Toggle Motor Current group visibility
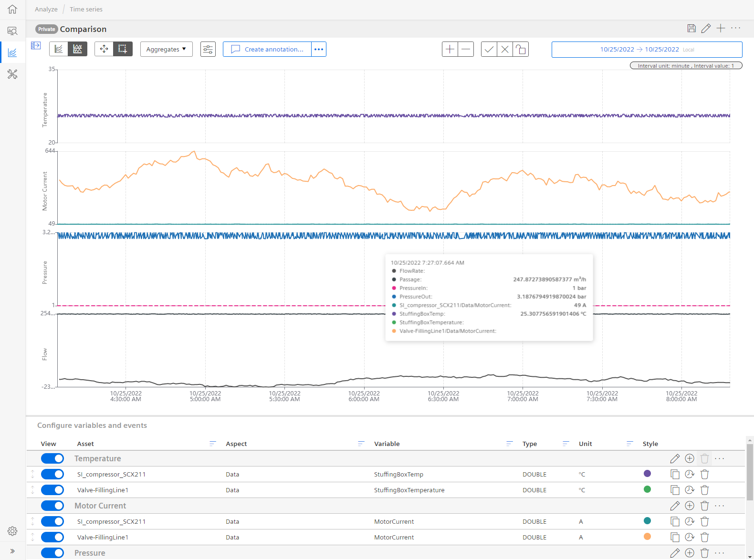Viewport: 754px width, 560px height. (52, 506)
